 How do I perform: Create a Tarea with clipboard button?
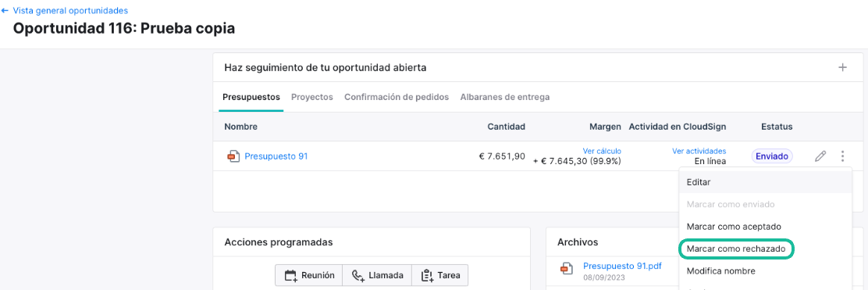(x=440, y=275)
